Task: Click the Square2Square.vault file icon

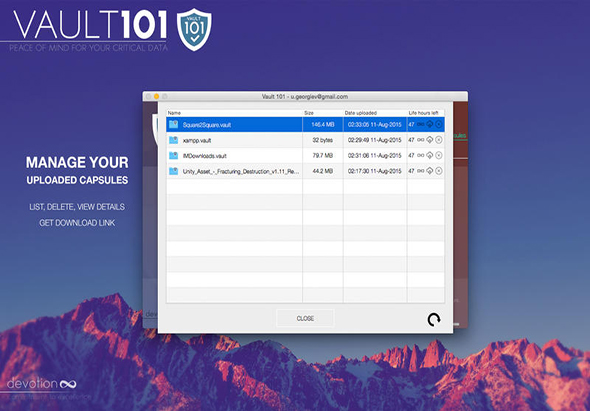Action: tap(173, 124)
